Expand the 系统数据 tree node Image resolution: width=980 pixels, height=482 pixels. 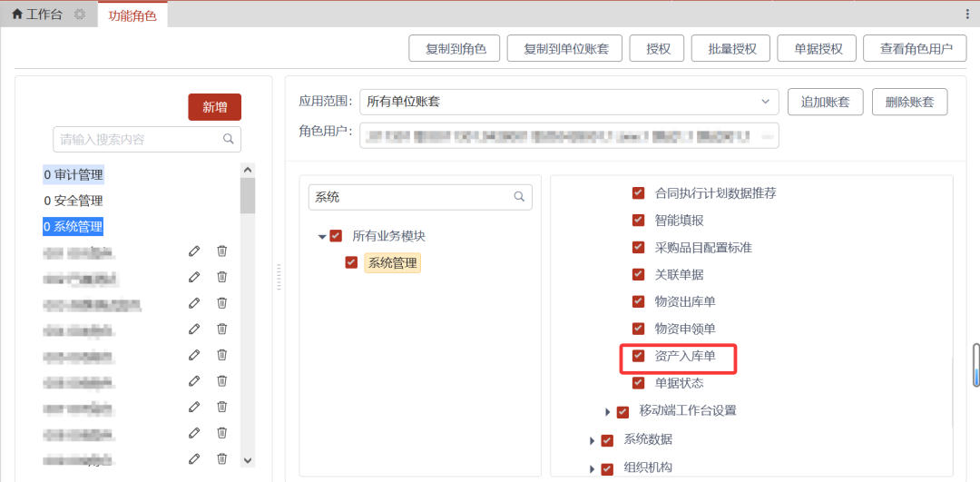[x=592, y=441]
